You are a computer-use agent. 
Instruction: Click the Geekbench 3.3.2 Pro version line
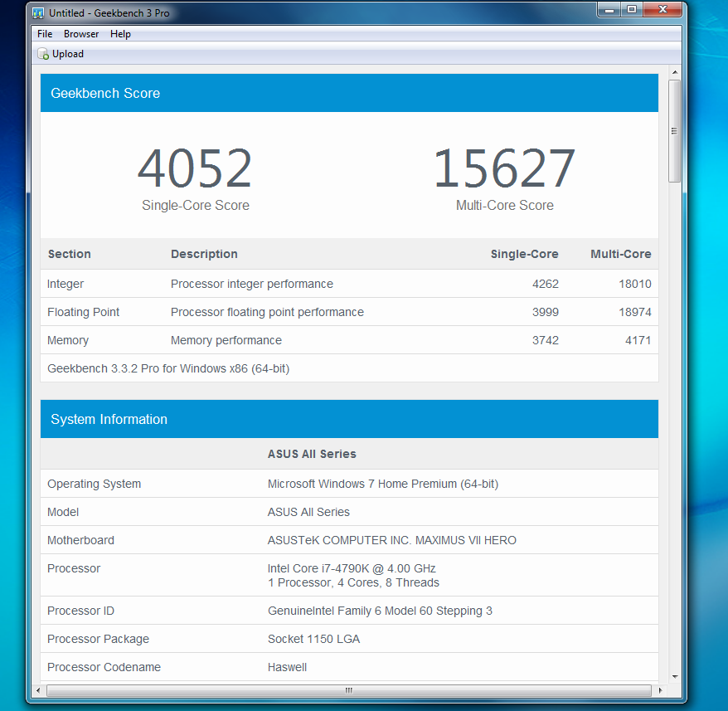point(168,368)
